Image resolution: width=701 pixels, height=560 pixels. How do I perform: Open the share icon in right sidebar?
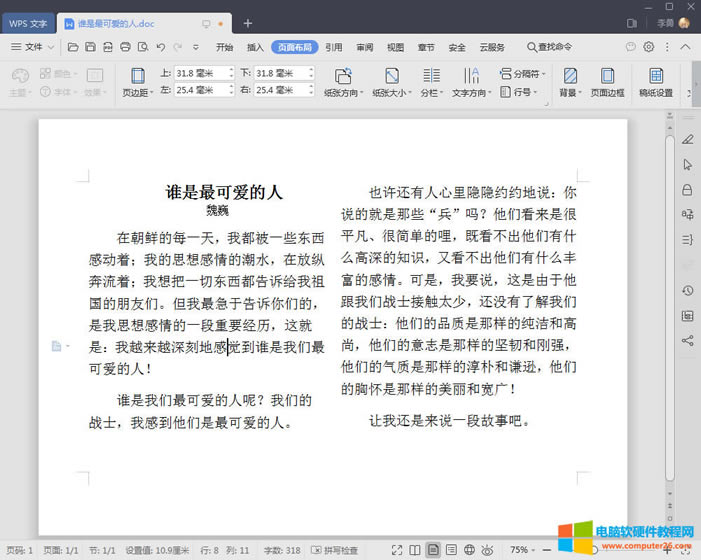point(687,340)
